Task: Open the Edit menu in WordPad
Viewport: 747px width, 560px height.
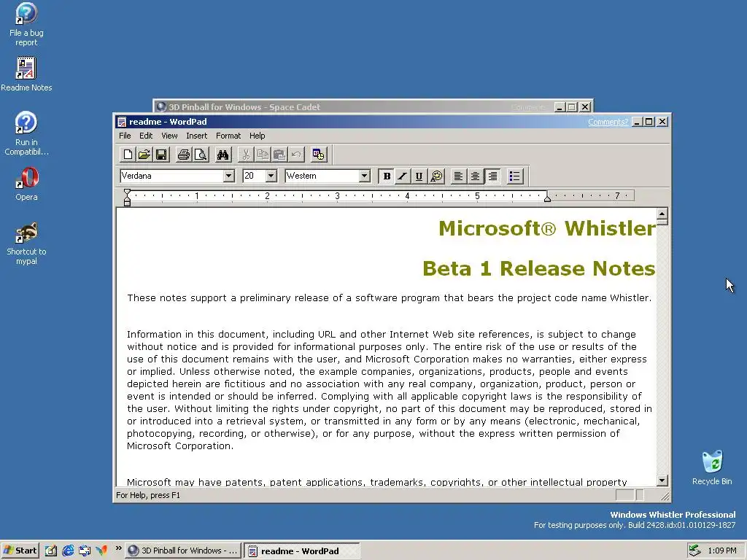Action: [146, 136]
